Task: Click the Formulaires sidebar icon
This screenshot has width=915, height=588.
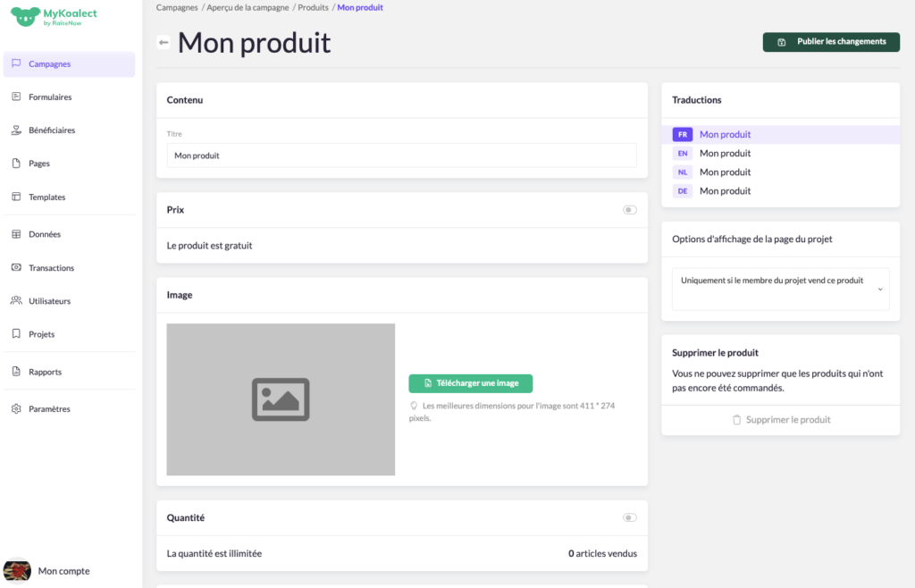Action: pyautogui.click(x=16, y=97)
